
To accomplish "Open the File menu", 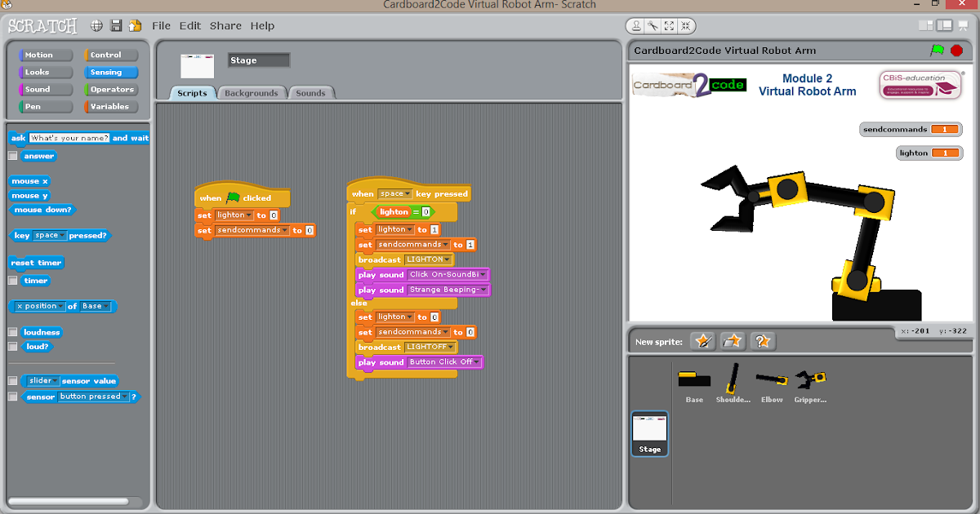I will pos(161,25).
